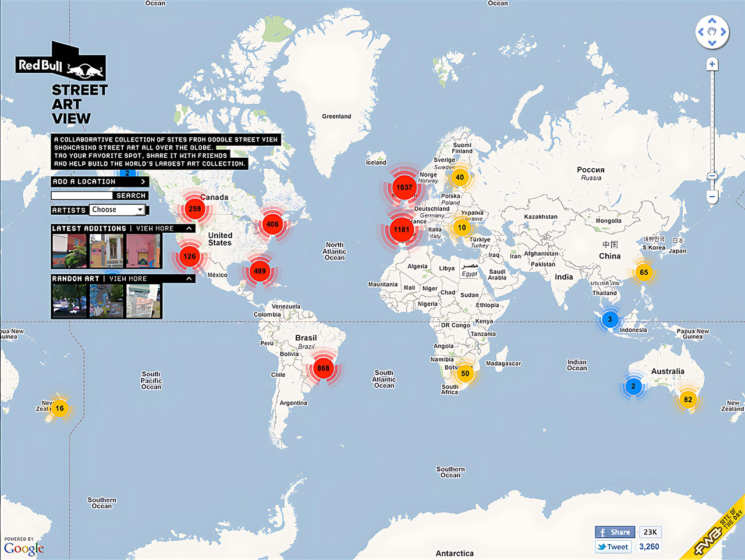Pan the map down with the arrow
Viewport: 745px width, 560px height.
[712, 43]
